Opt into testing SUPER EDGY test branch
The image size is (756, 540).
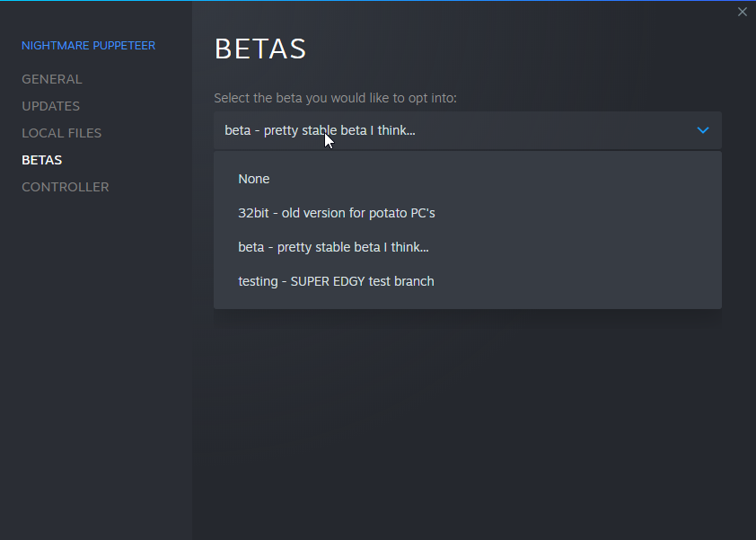click(x=468, y=281)
